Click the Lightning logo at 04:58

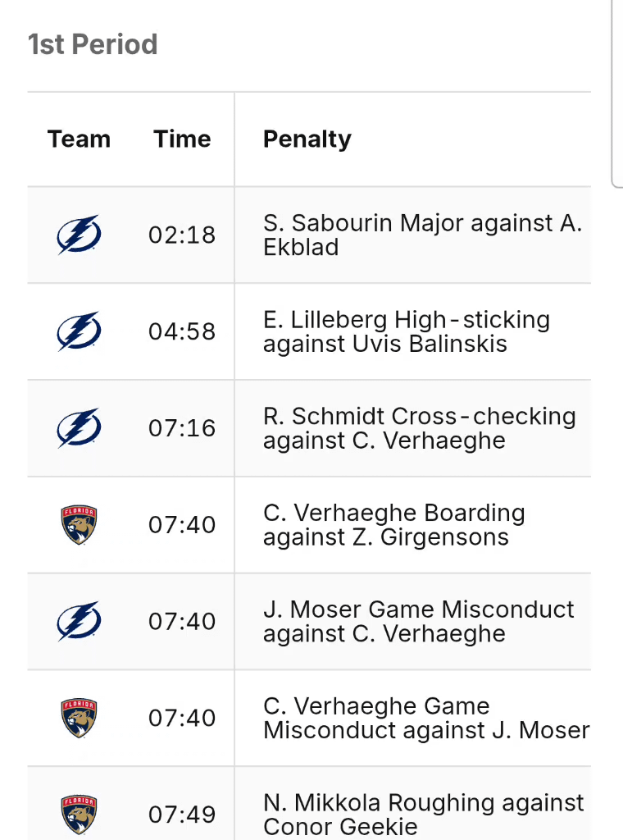coord(79,331)
